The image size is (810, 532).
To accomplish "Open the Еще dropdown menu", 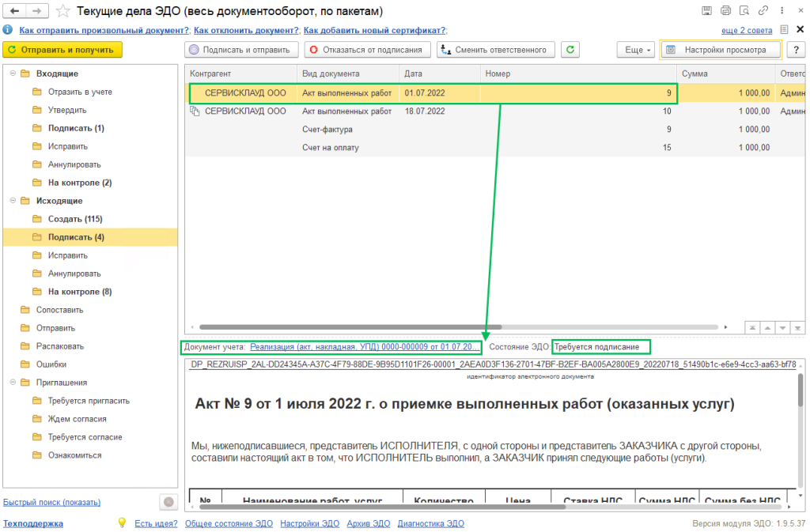I will click(635, 50).
